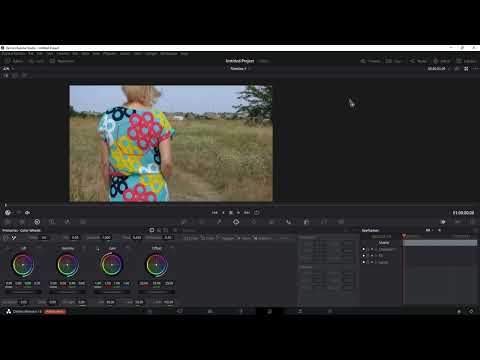This screenshot has width=480, height=360.
Task: Toggle Media Pool panel in top toolbar
Action: 62,61
